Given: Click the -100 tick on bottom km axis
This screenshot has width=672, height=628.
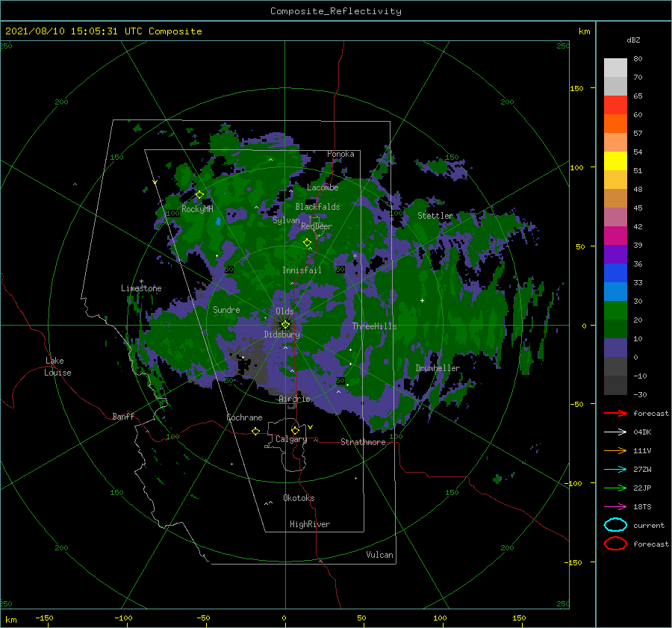Looking at the screenshot, I should (123, 618).
